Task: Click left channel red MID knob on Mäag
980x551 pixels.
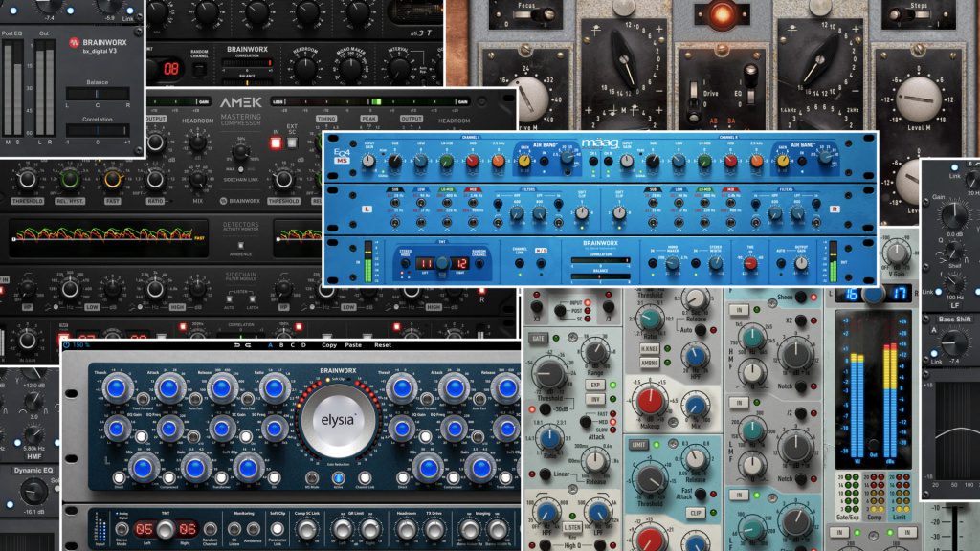Action: click(x=473, y=162)
